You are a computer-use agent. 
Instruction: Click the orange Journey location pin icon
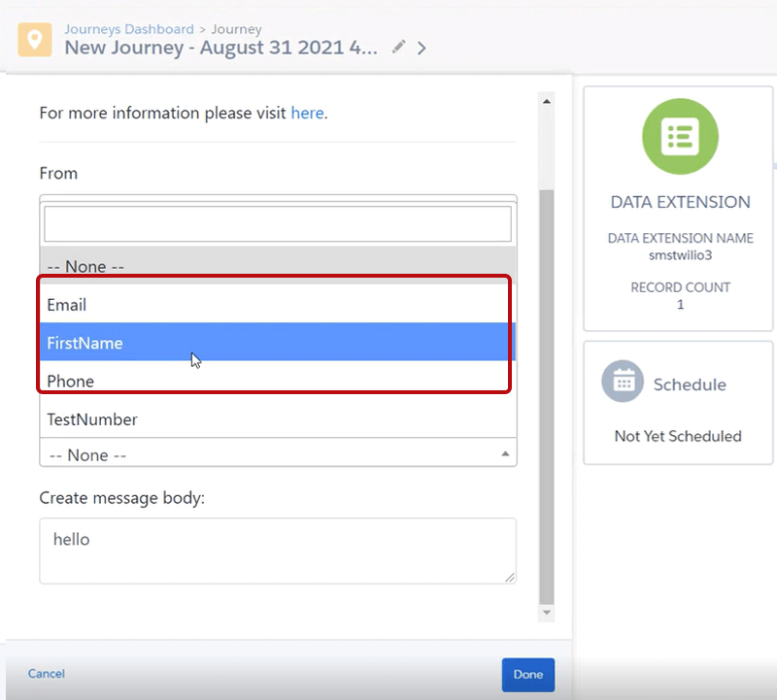point(35,39)
